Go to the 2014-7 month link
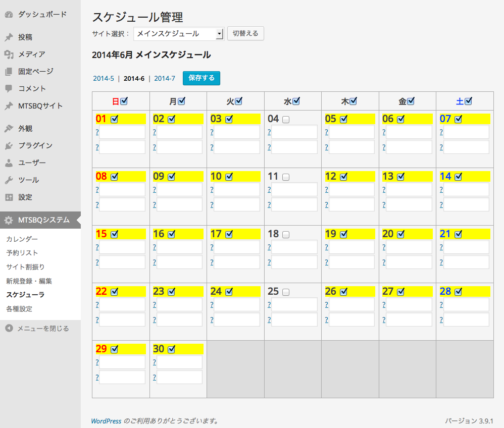The width and height of the screenshot is (504, 428). (x=165, y=78)
